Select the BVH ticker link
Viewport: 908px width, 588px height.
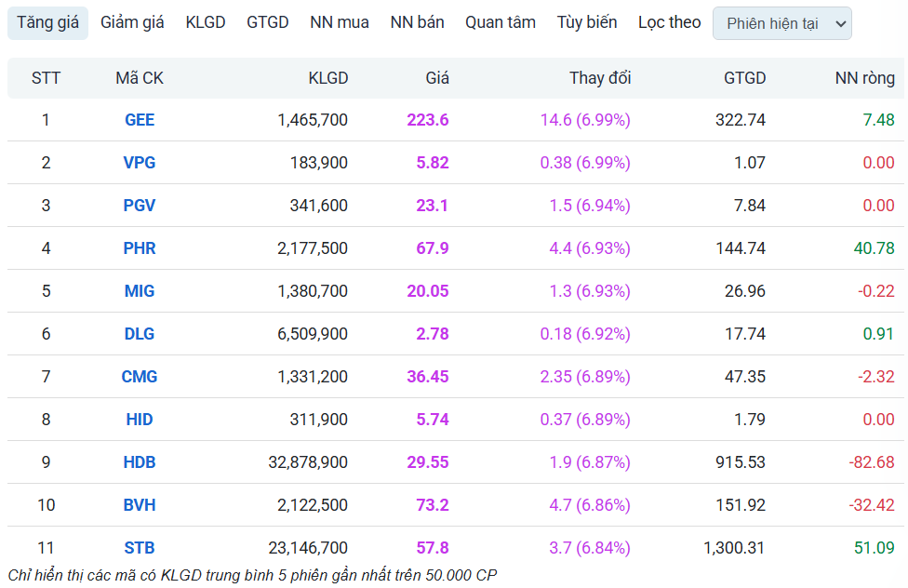(140, 505)
